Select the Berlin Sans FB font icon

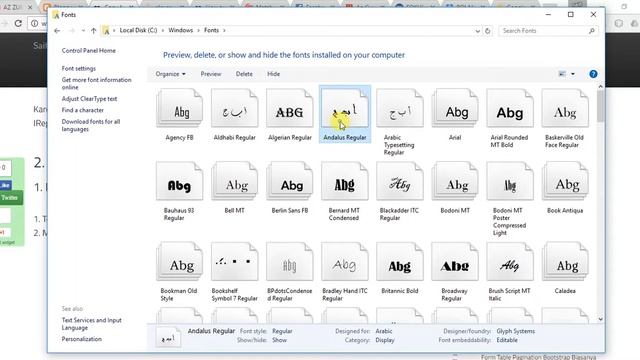[x=289, y=181]
